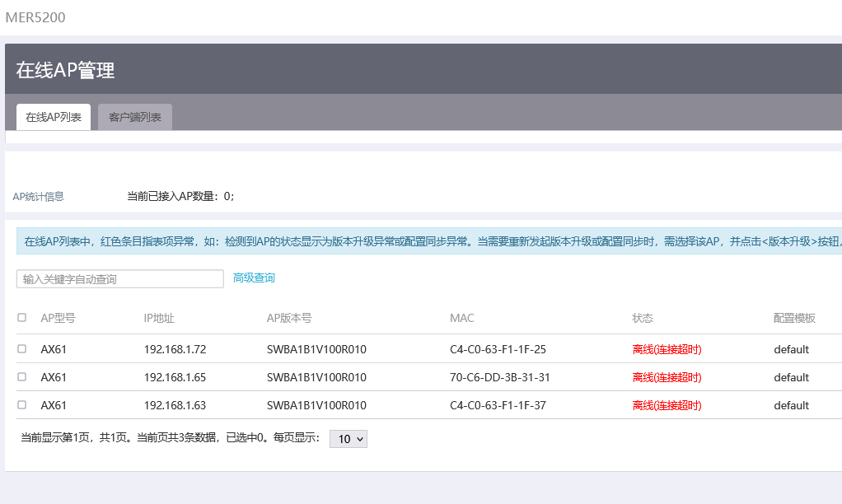Switch to the 客户端列表 tab
This screenshot has height=504, width=842.
(x=135, y=117)
